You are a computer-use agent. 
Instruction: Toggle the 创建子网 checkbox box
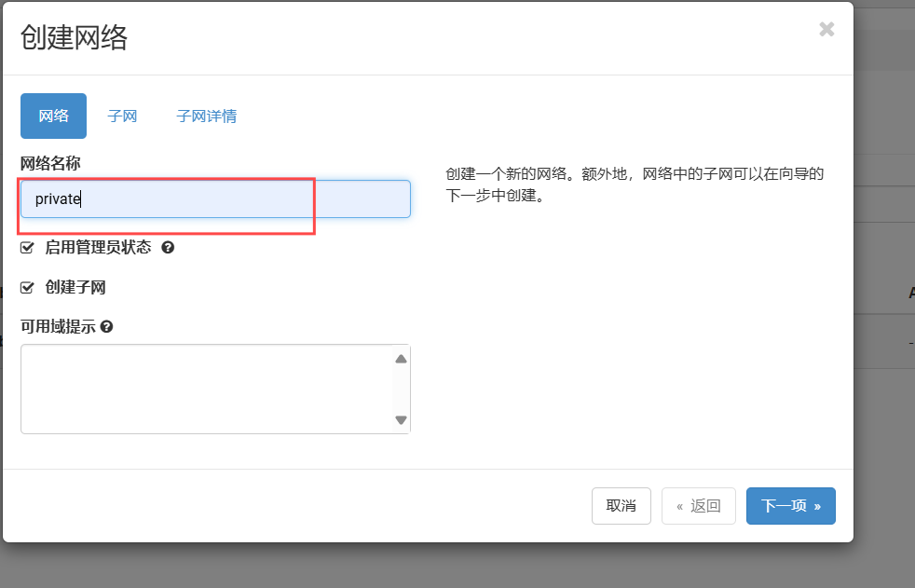tap(27, 288)
